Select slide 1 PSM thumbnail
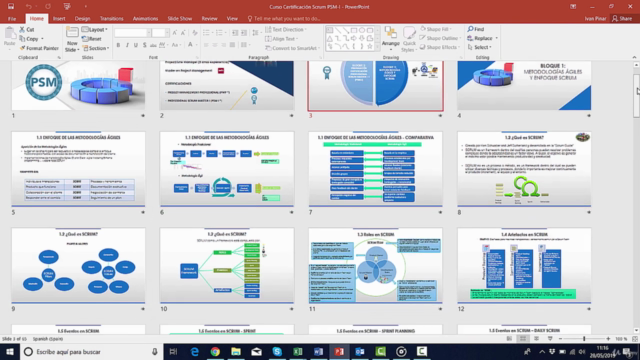The image size is (640, 360). click(78, 86)
